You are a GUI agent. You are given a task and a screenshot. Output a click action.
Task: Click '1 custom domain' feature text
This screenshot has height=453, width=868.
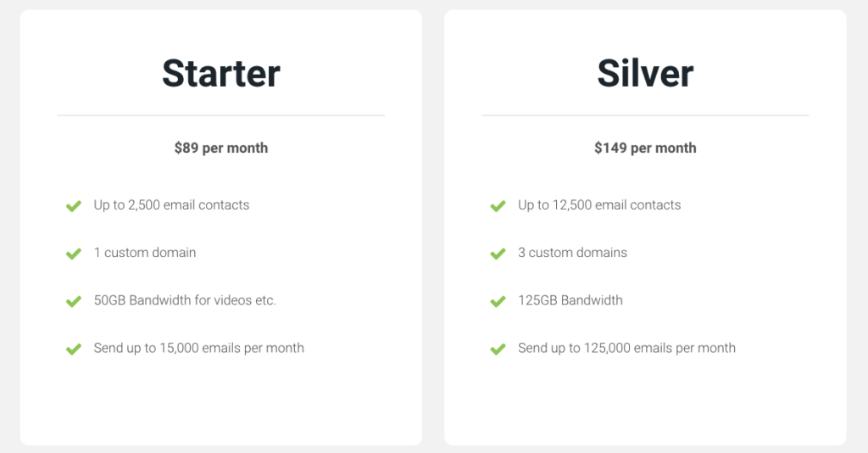coord(145,253)
